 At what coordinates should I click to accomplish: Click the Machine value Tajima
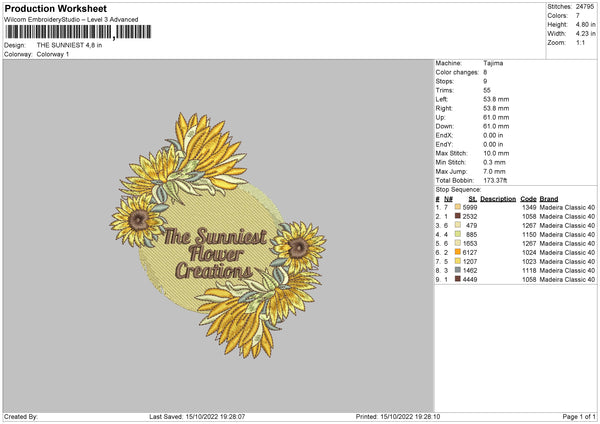pyautogui.click(x=493, y=63)
